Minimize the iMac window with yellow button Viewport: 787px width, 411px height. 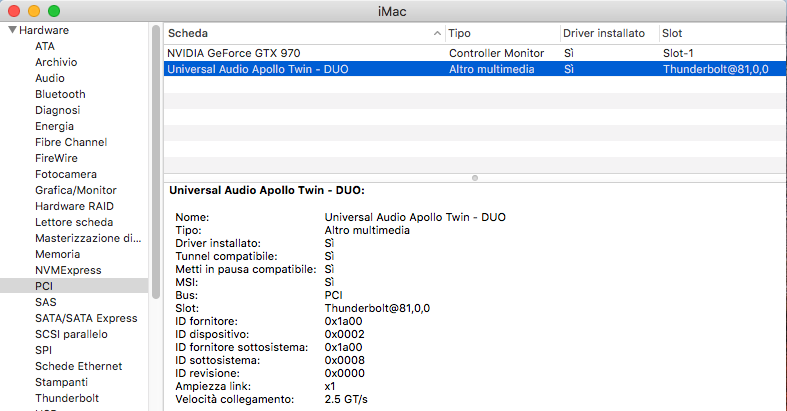34,11
